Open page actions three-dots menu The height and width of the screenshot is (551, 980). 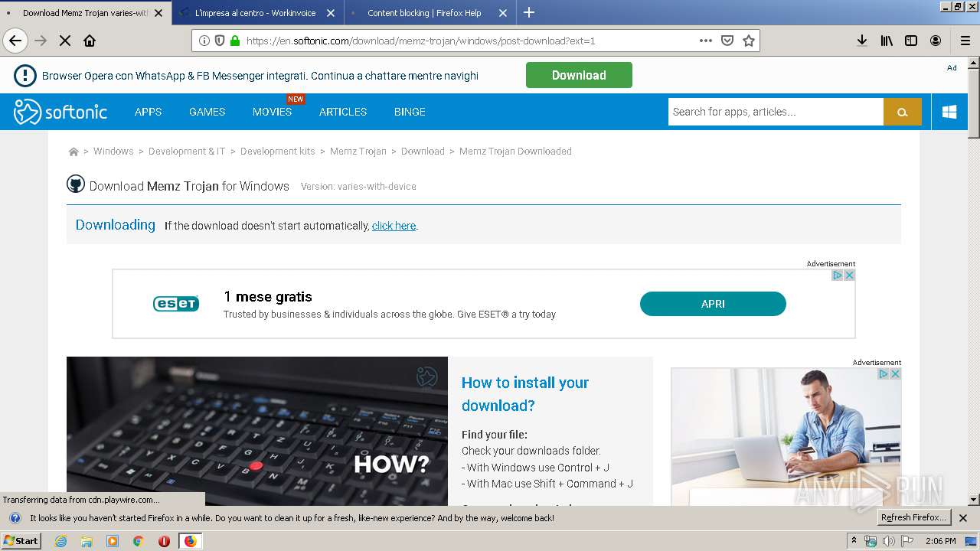(x=706, y=41)
